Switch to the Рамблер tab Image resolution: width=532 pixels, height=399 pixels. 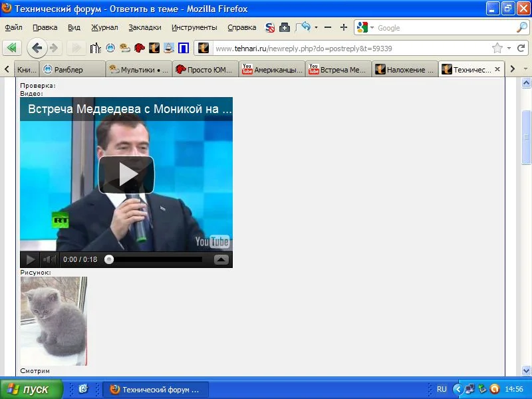72,70
